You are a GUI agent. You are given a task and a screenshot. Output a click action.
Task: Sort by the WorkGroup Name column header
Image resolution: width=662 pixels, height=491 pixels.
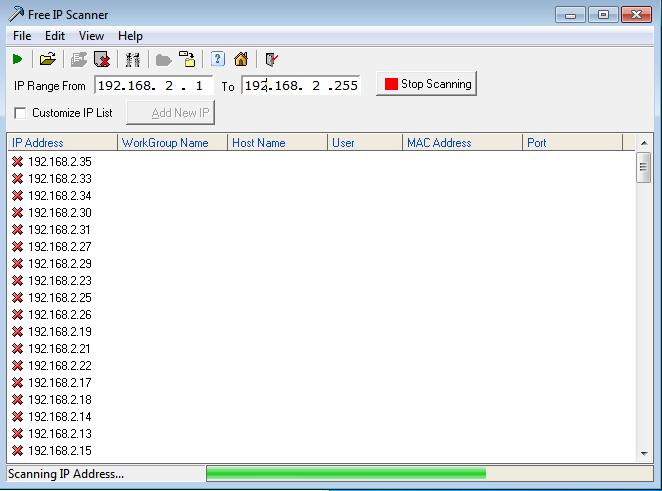pos(172,143)
